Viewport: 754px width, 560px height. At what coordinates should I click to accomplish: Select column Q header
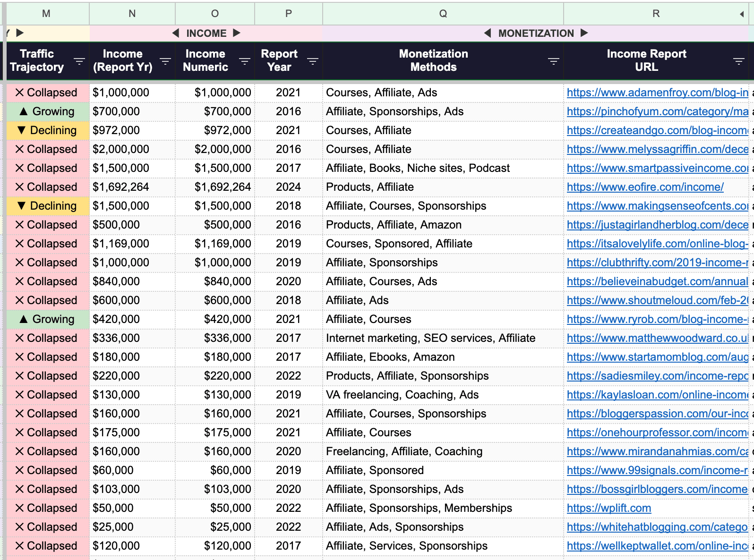point(443,14)
